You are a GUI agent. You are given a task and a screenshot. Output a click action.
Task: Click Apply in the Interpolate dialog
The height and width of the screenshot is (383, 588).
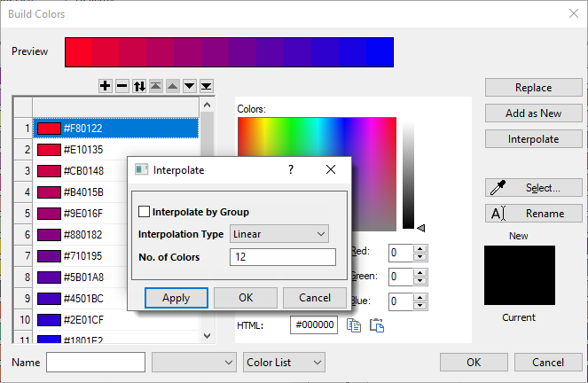pyautogui.click(x=176, y=298)
